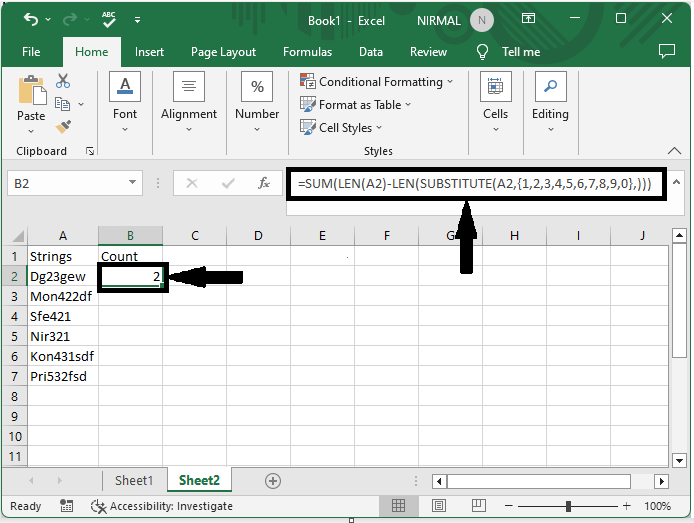Switch to Page Break Preview icon

478,505
